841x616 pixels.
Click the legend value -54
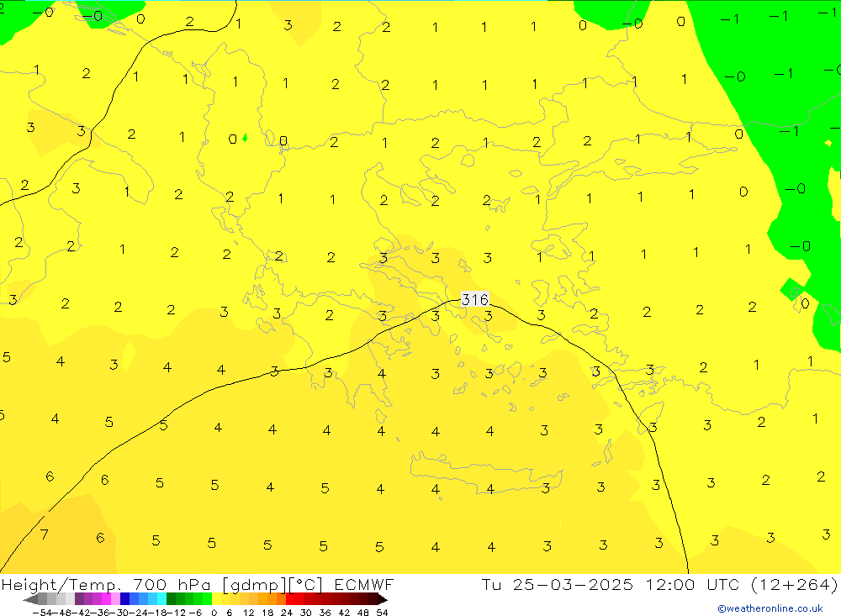[x=42, y=613]
